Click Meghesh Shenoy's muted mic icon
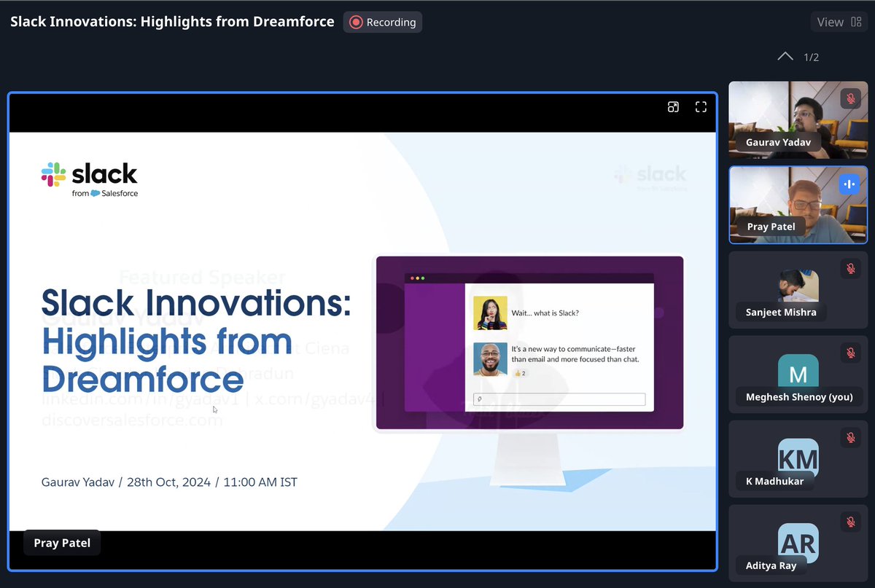875x588 pixels. (850, 353)
